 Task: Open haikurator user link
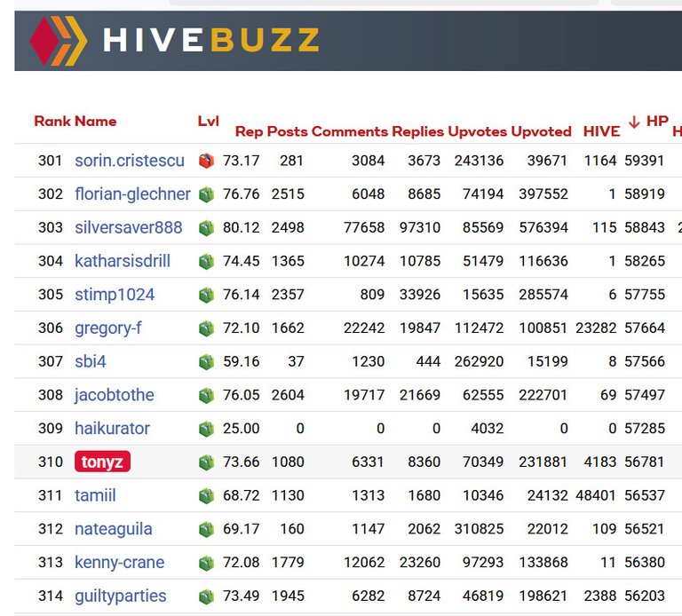point(112,429)
